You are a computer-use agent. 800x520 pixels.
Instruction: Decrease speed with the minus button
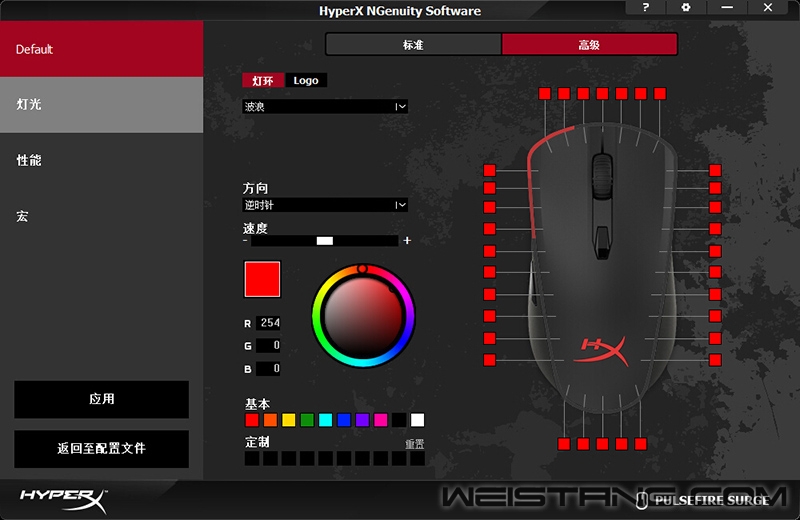pyautogui.click(x=245, y=240)
